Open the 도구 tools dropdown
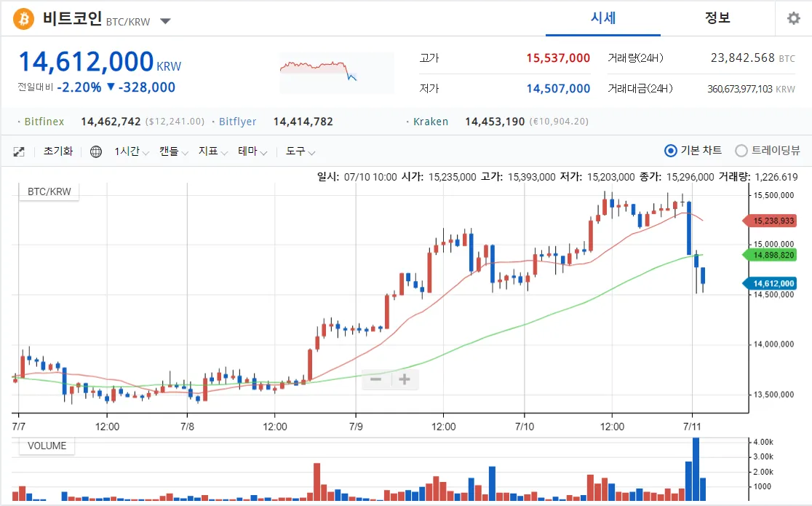Image resolution: width=812 pixels, height=506 pixels. click(x=300, y=151)
